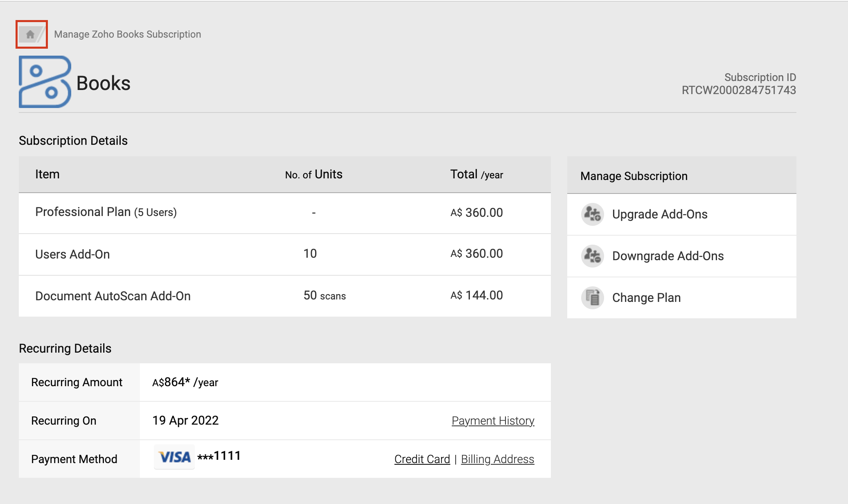Click the Books product title
Image resolution: width=848 pixels, height=504 pixels.
click(103, 83)
